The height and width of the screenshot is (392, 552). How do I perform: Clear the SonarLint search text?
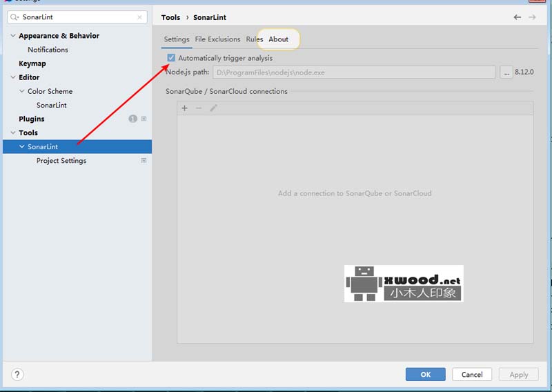(140, 17)
